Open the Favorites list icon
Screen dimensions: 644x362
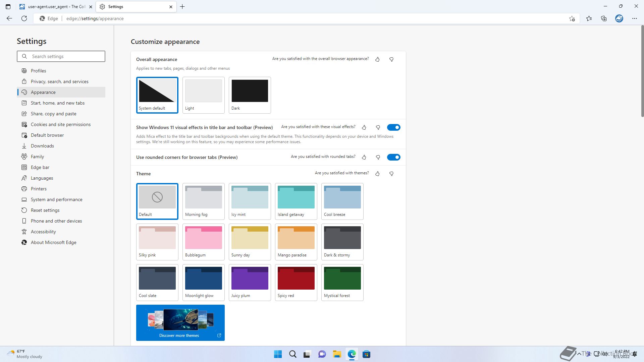[589, 18]
